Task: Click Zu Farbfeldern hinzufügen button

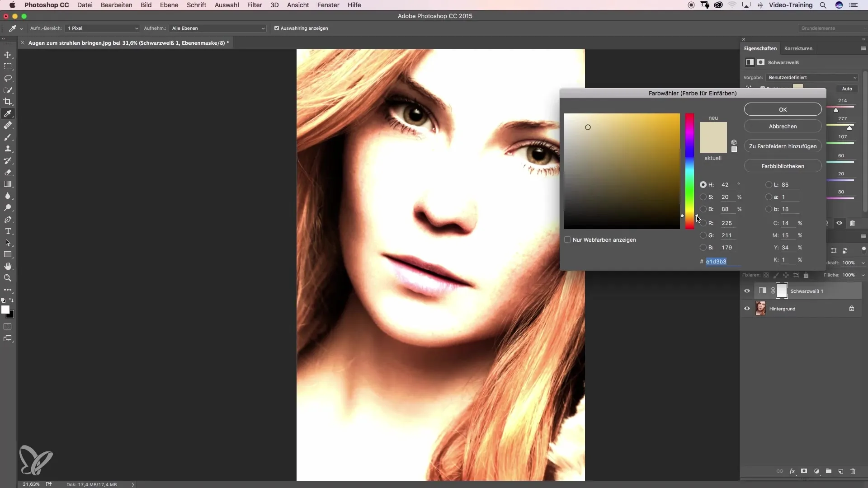Action: [783, 146]
